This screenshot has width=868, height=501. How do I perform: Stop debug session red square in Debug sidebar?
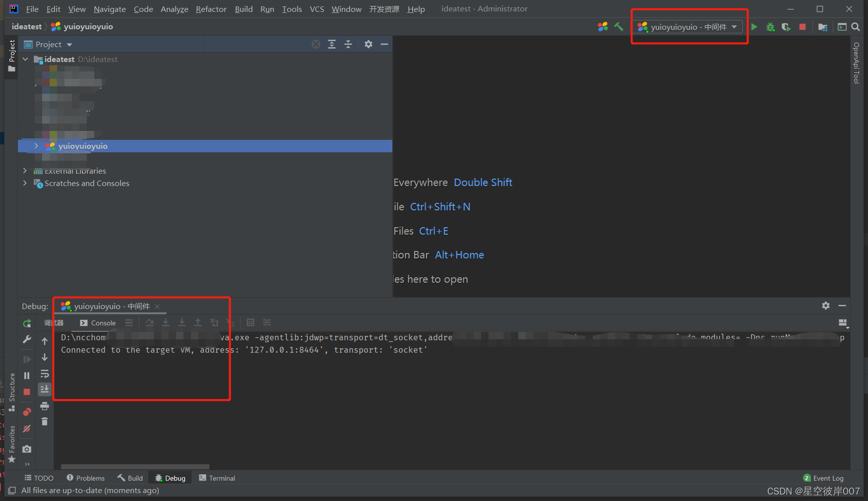27,392
